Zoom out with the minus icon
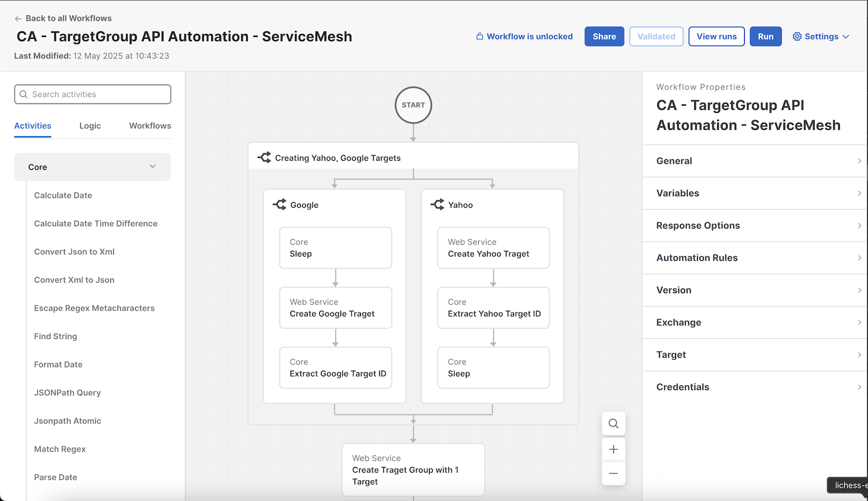The height and width of the screenshot is (501, 868). tap(613, 473)
